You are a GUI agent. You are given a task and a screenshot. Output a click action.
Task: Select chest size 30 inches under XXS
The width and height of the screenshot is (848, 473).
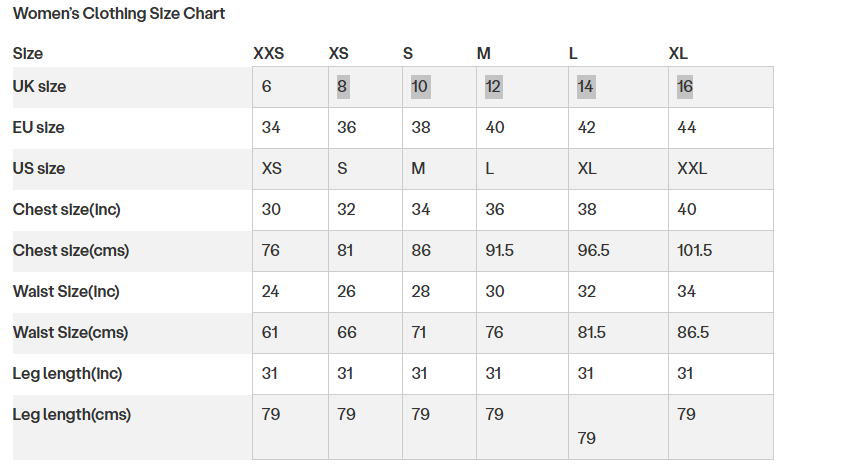(271, 210)
